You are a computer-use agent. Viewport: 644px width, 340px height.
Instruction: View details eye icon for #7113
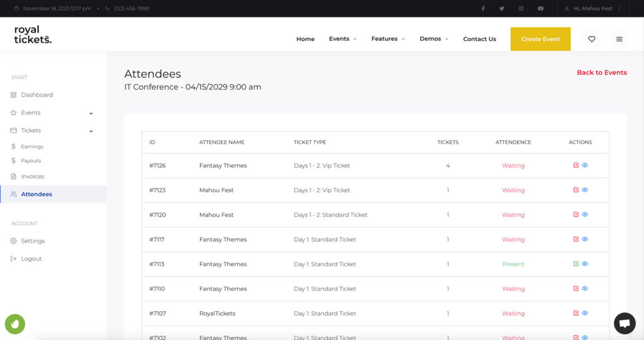tap(585, 263)
